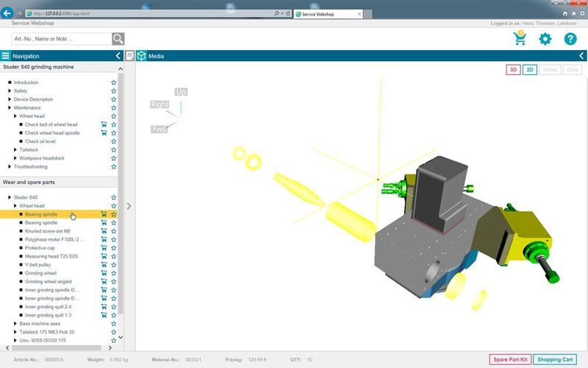Image resolution: width=588 pixels, height=368 pixels.
Task: Select the V-belt pulley part
Action: point(38,265)
